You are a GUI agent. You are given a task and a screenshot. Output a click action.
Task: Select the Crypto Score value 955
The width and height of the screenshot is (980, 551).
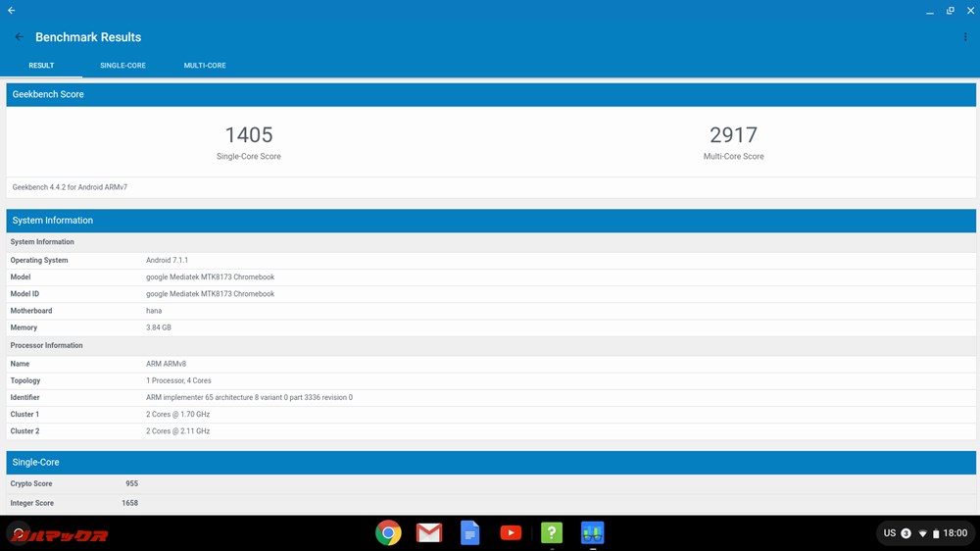[x=131, y=483]
